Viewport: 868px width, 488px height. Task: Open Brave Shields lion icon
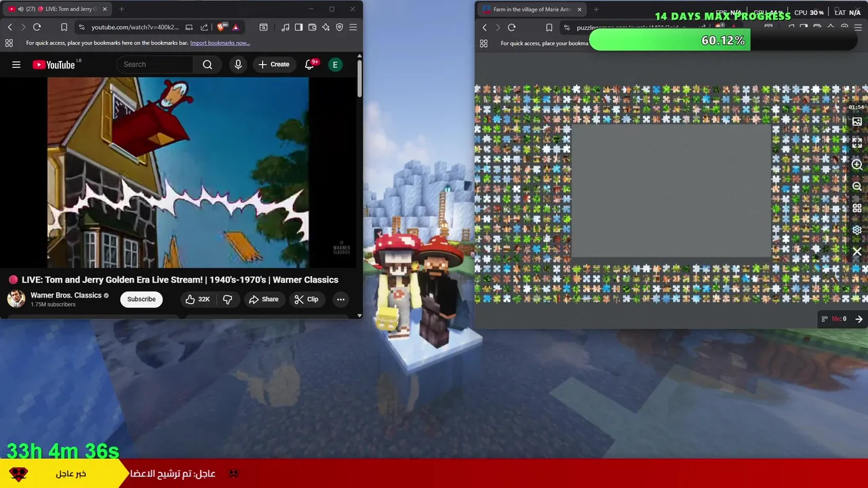(x=221, y=27)
